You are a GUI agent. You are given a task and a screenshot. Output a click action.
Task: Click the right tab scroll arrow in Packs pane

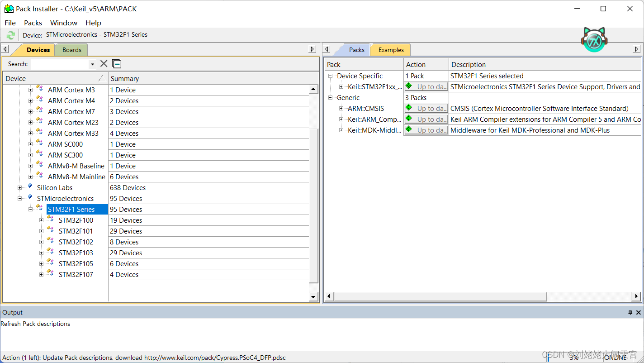[x=637, y=49]
